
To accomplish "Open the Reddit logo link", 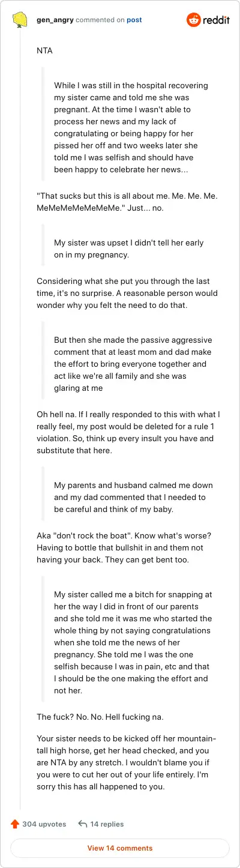I will [x=208, y=20].
